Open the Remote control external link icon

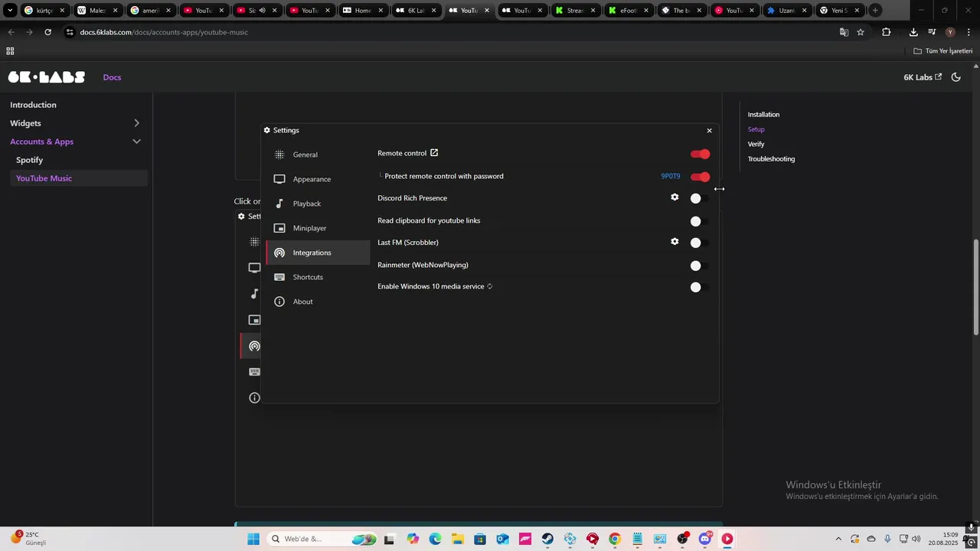[434, 153]
